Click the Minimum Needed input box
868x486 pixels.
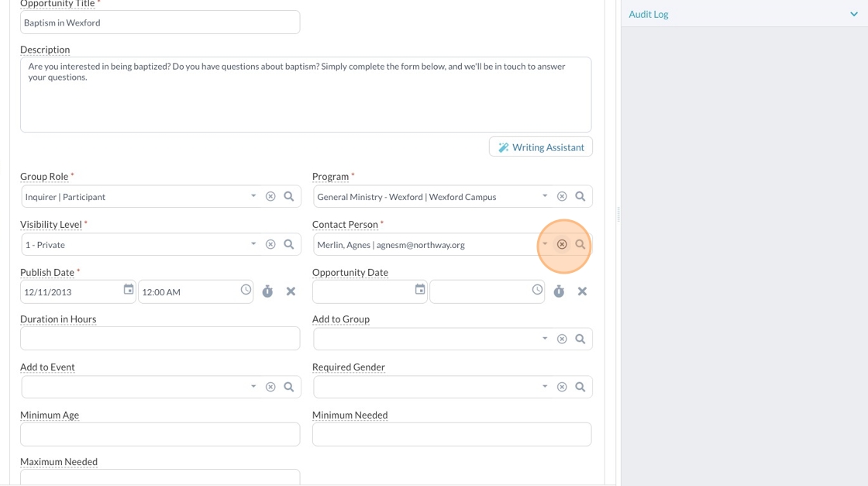pos(452,434)
